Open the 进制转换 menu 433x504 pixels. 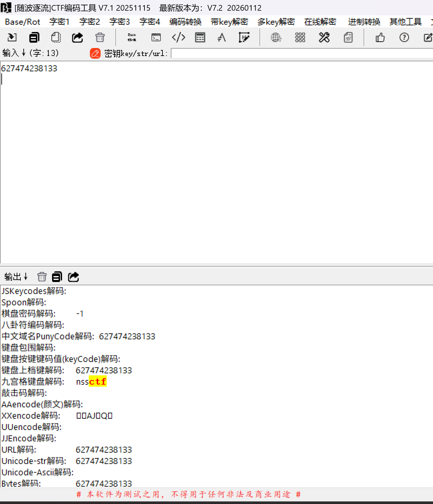click(x=364, y=22)
